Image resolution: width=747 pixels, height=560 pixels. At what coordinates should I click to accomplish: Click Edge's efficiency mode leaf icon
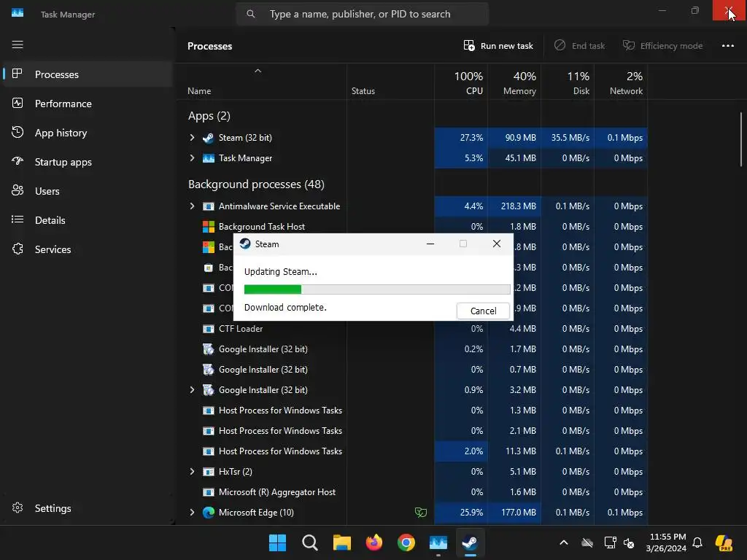(421, 513)
